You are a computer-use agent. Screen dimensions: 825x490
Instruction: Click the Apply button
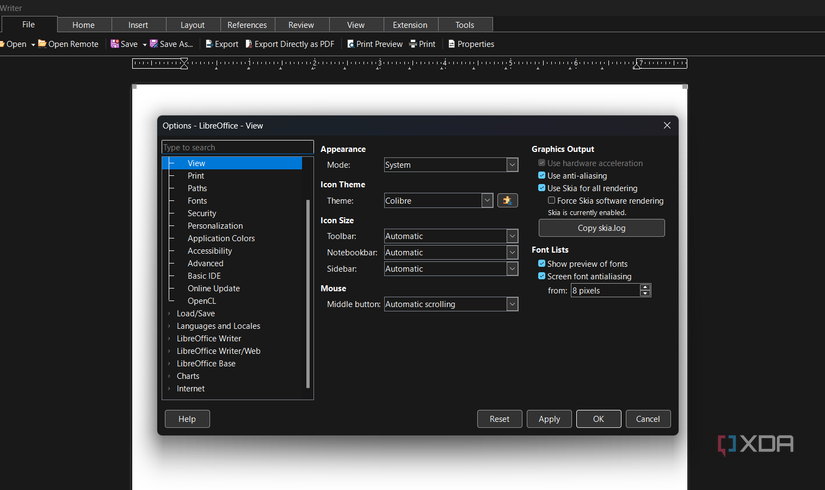pyautogui.click(x=549, y=419)
